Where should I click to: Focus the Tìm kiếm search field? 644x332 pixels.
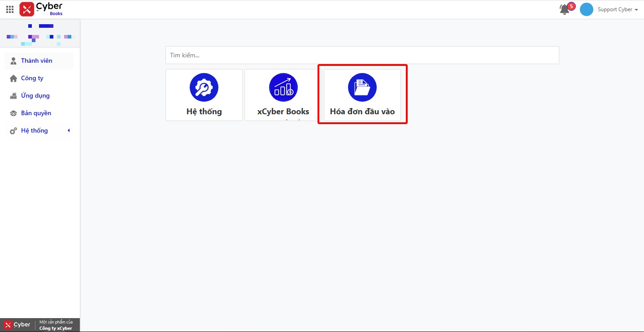tap(362, 55)
